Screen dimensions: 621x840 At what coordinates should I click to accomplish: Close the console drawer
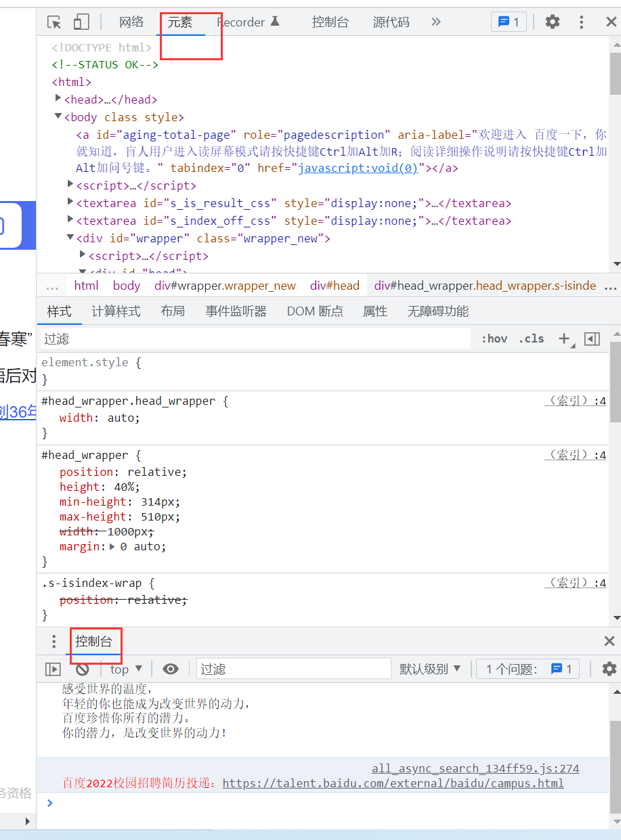click(609, 641)
